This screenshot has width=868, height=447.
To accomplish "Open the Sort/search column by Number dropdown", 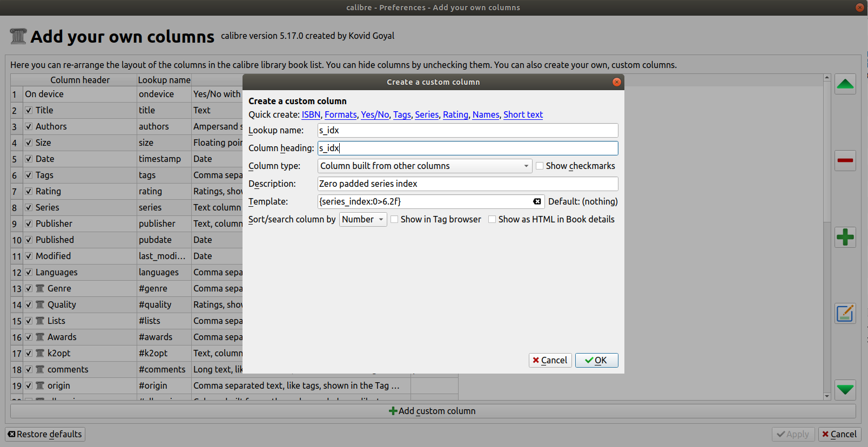I will [363, 219].
